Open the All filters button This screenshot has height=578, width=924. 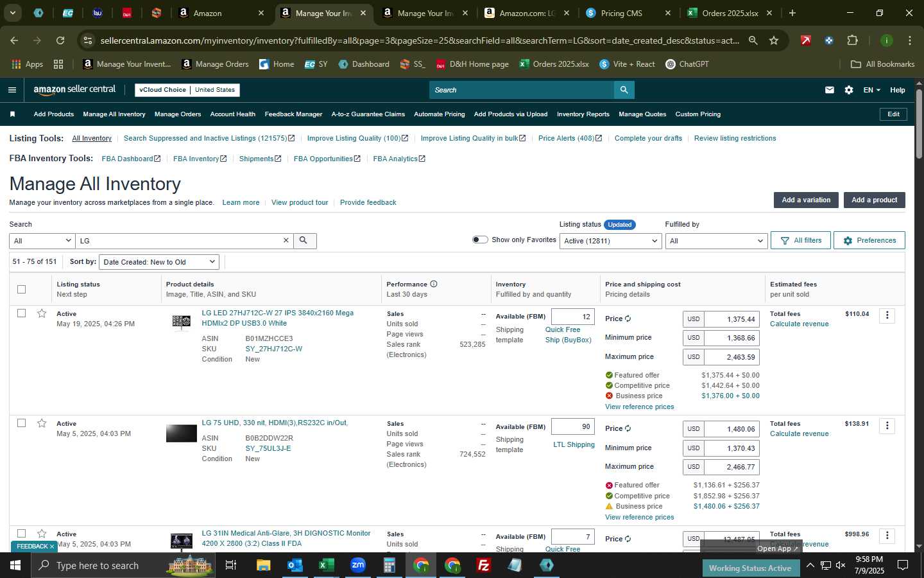[x=801, y=240]
